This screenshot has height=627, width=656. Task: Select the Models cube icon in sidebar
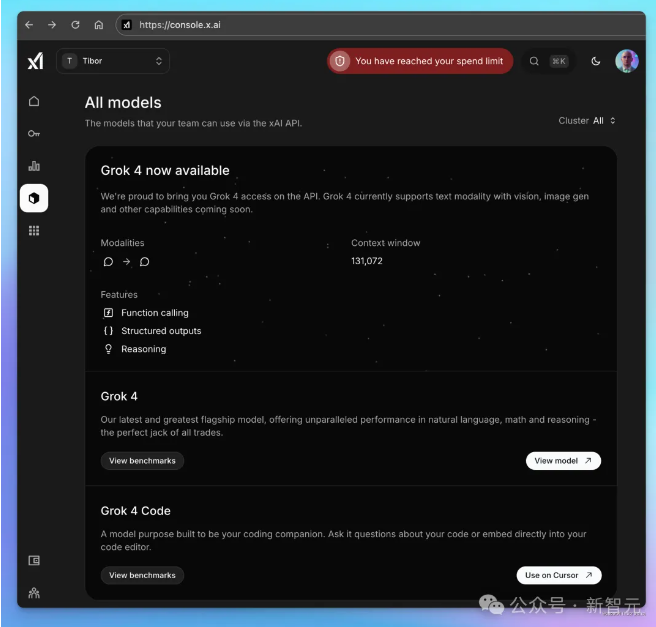point(34,198)
